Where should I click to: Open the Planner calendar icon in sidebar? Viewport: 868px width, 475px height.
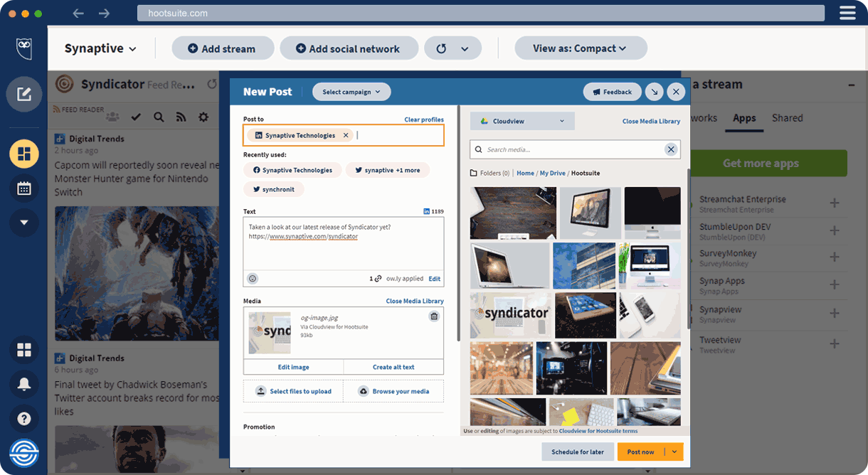point(24,188)
